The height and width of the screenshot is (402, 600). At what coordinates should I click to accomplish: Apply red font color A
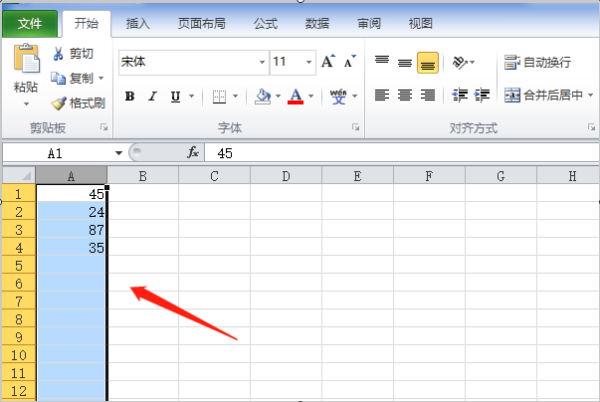pos(295,96)
